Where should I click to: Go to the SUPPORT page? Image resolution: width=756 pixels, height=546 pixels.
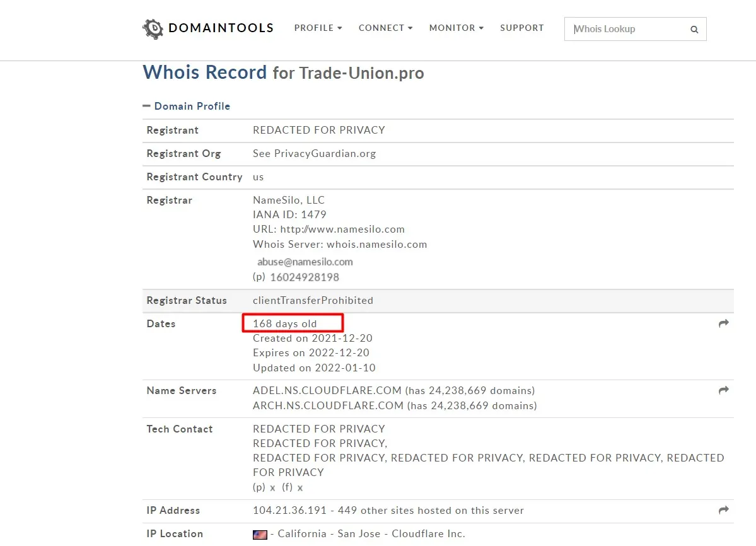coord(522,28)
